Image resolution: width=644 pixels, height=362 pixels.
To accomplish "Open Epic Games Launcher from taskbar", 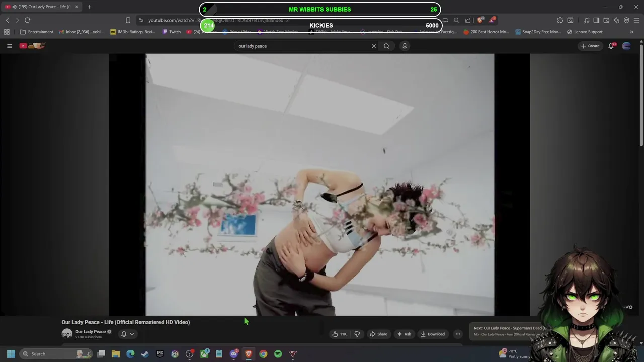I will [160, 354].
